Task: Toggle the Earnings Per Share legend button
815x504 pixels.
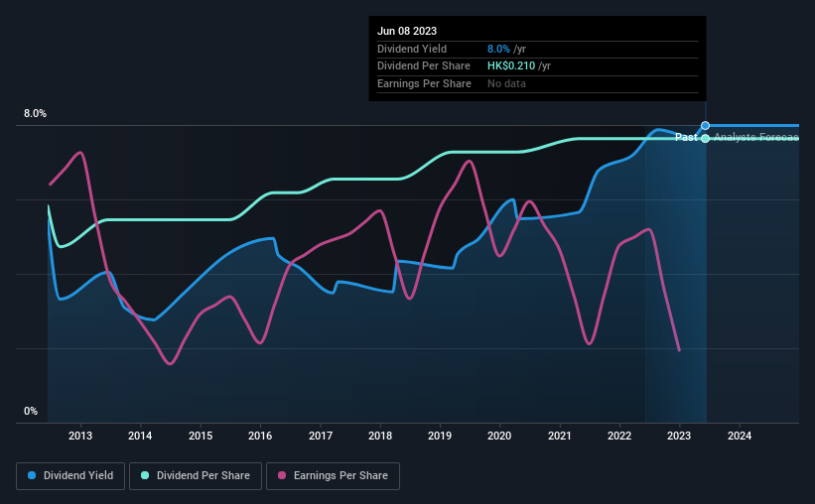Action: 333,476
